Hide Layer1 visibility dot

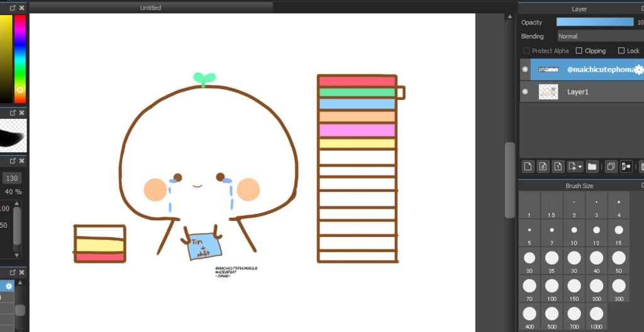click(x=525, y=92)
